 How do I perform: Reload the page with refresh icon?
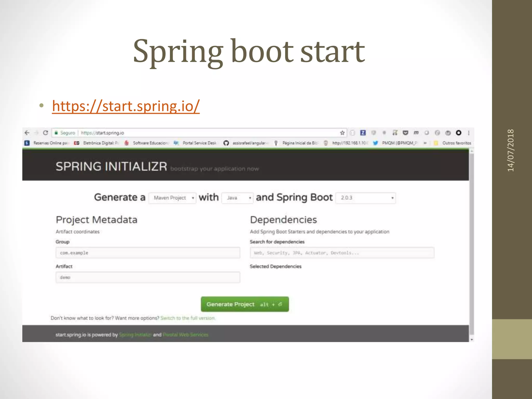[45, 133]
